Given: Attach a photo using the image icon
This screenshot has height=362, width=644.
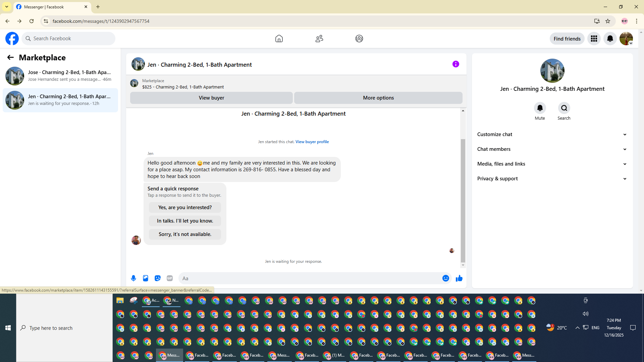Looking at the screenshot, I should 146,278.
